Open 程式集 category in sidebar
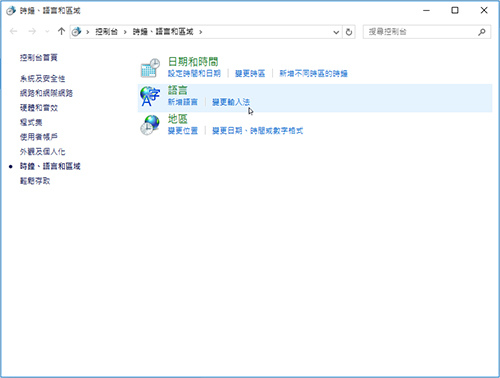 tap(31, 122)
